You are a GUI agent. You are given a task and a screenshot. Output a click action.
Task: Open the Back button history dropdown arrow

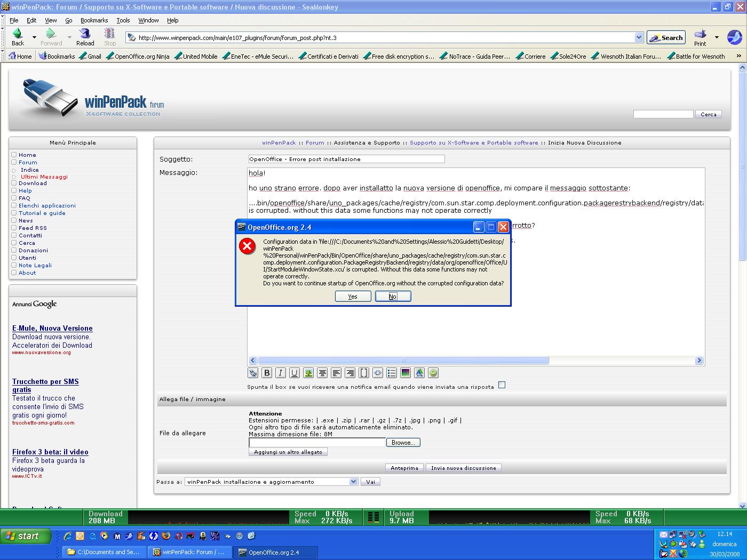pyautogui.click(x=34, y=37)
